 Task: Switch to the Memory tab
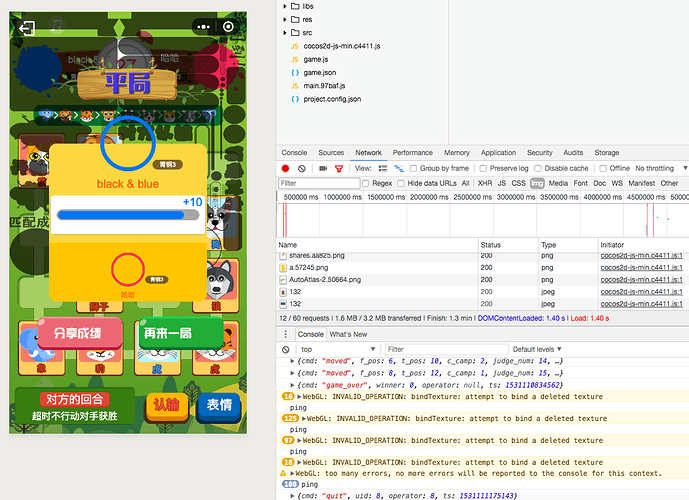point(457,153)
